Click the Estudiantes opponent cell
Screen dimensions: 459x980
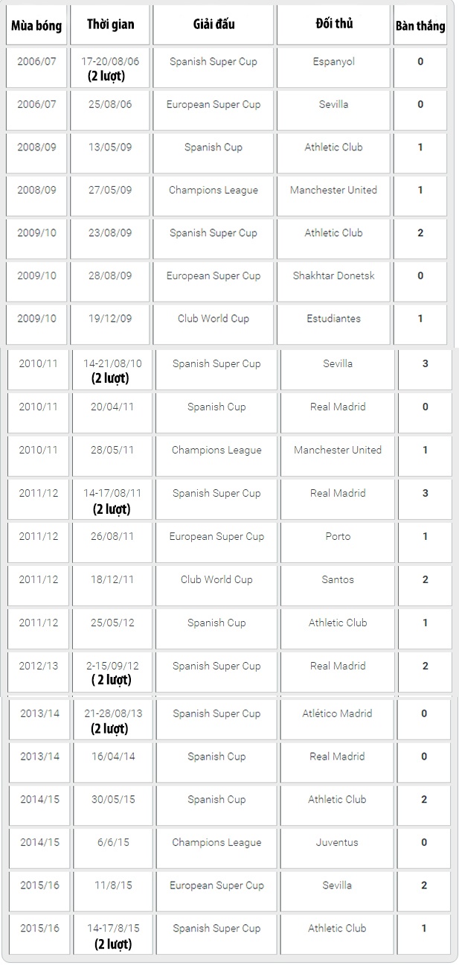[x=333, y=319]
